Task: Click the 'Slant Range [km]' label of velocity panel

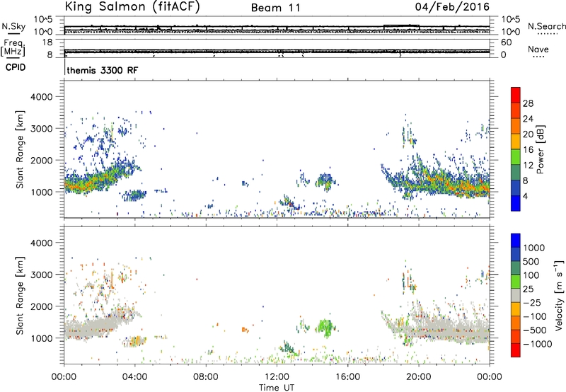Action: pyautogui.click(x=20, y=295)
